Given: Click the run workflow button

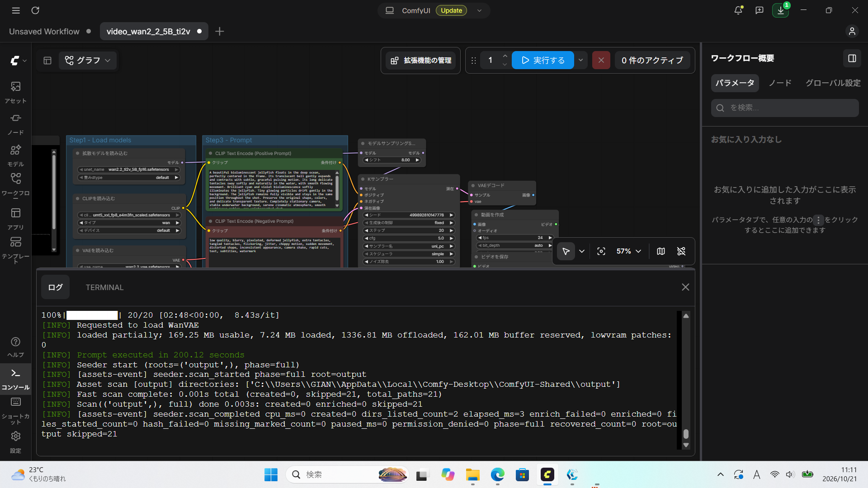Looking at the screenshot, I should click(x=542, y=60).
